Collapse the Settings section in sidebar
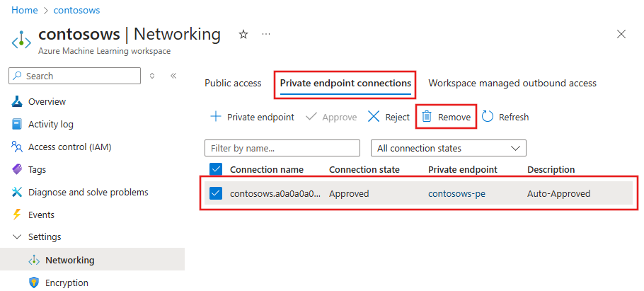The width and height of the screenshot is (644, 291). [18, 237]
